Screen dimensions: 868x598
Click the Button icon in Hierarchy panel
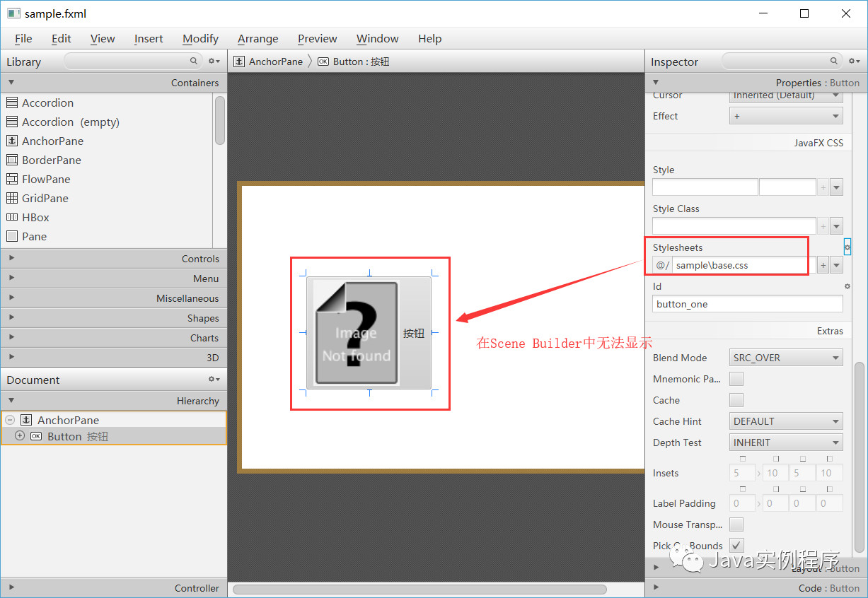coord(35,436)
